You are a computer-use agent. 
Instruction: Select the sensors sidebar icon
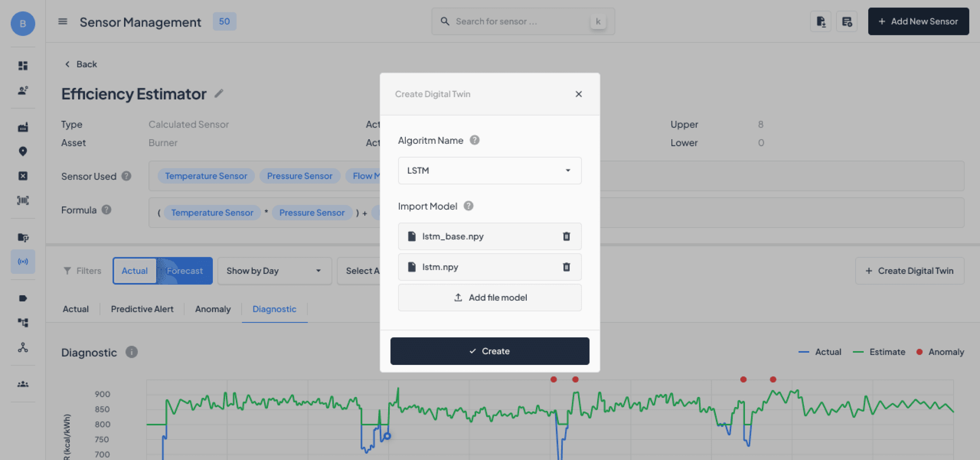pyautogui.click(x=23, y=261)
